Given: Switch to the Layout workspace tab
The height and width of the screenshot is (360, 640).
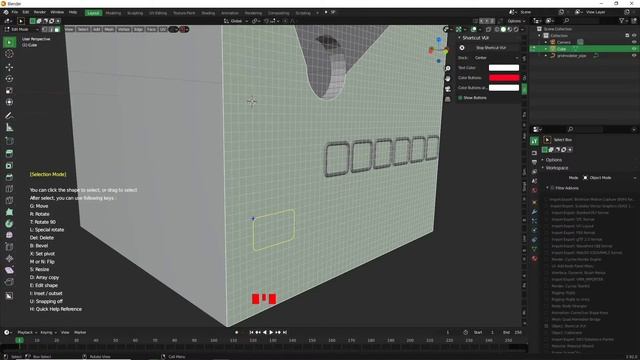Looking at the screenshot, I should click(93, 13).
